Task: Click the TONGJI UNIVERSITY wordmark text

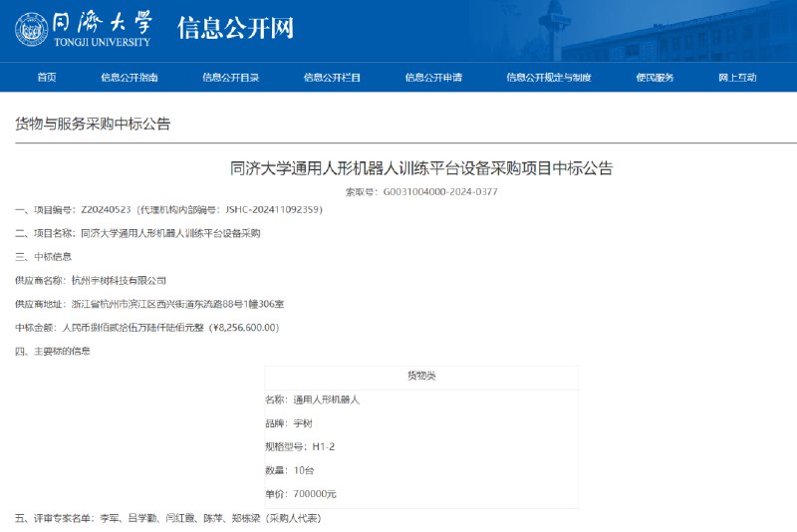Action: [x=103, y=42]
